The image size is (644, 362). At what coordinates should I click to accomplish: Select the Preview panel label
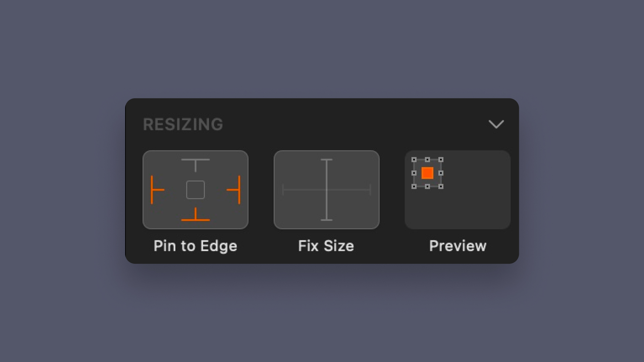point(458,246)
